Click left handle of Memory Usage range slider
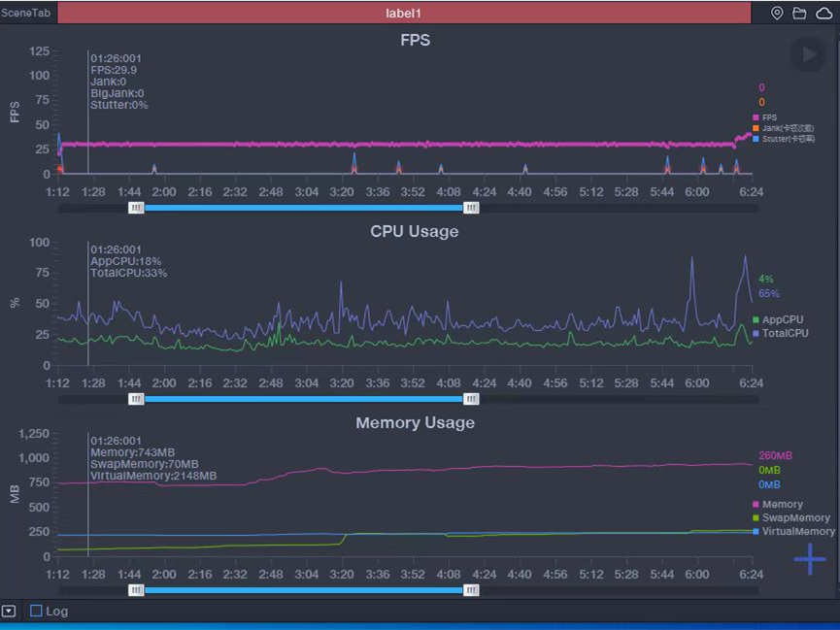The image size is (840, 630). (x=137, y=589)
